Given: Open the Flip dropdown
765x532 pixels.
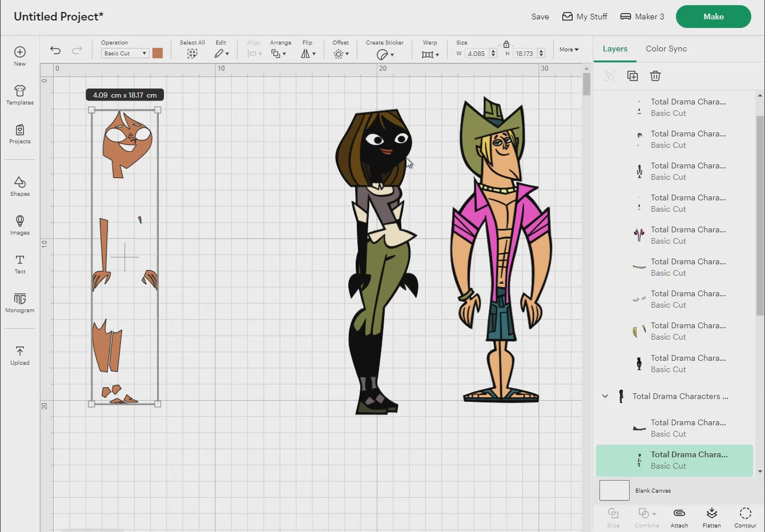Looking at the screenshot, I should click(308, 54).
